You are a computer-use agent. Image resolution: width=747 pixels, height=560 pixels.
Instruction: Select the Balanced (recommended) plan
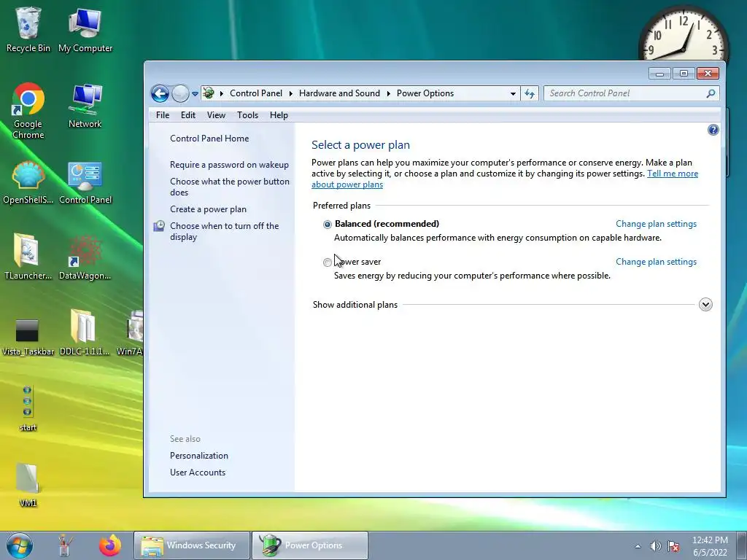328,225
